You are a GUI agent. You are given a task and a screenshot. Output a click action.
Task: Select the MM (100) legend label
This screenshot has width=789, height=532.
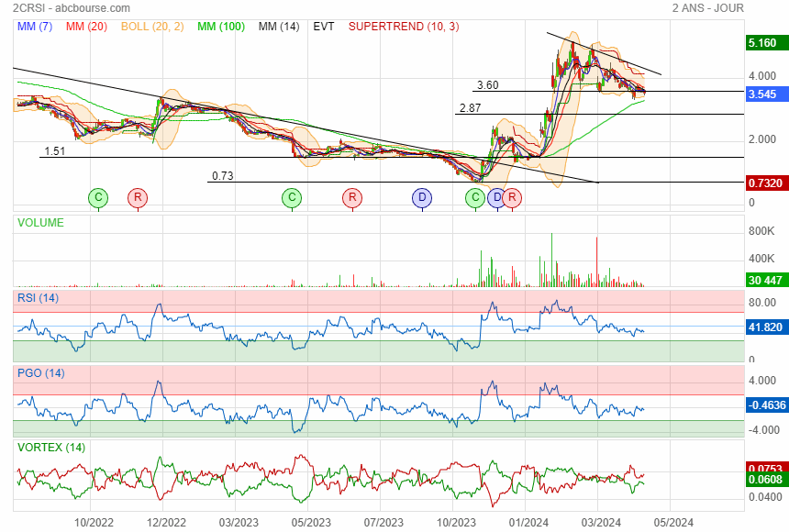(x=221, y=27)
